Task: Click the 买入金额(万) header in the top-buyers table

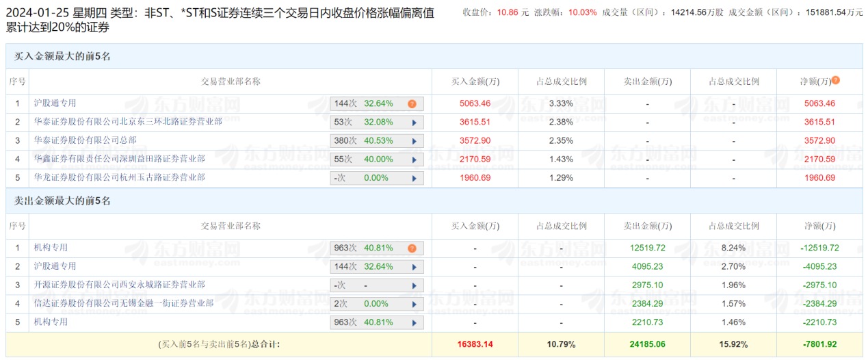Action: [475, 81]
